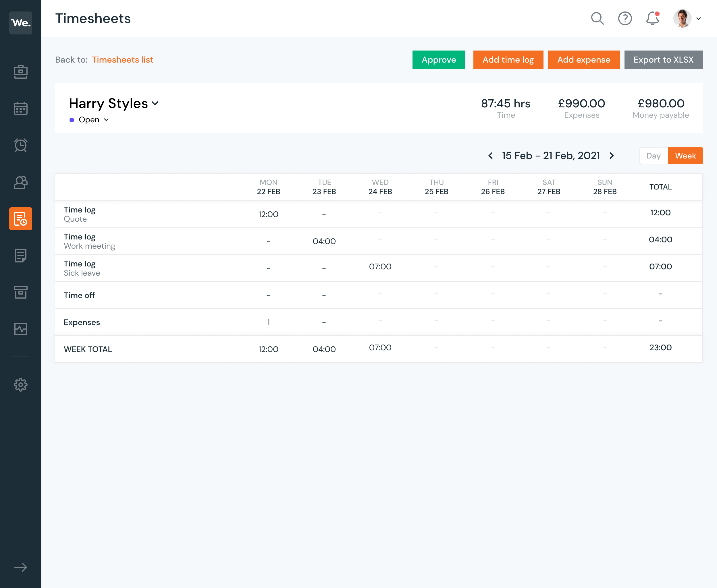Select Approve timesheet button
Image resolution: width=717 pixels, height=588 pixels.
pyautogui.click(x=439, y=59)
